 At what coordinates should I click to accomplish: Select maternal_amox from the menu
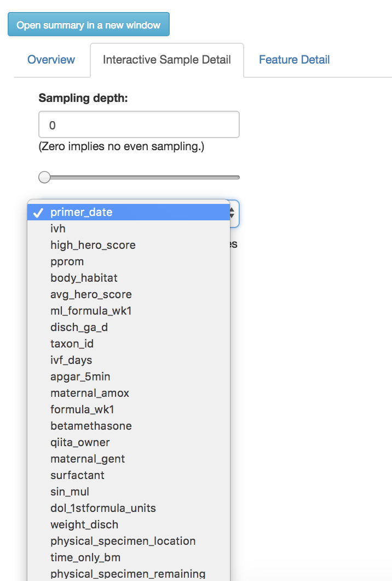[90, 393]
